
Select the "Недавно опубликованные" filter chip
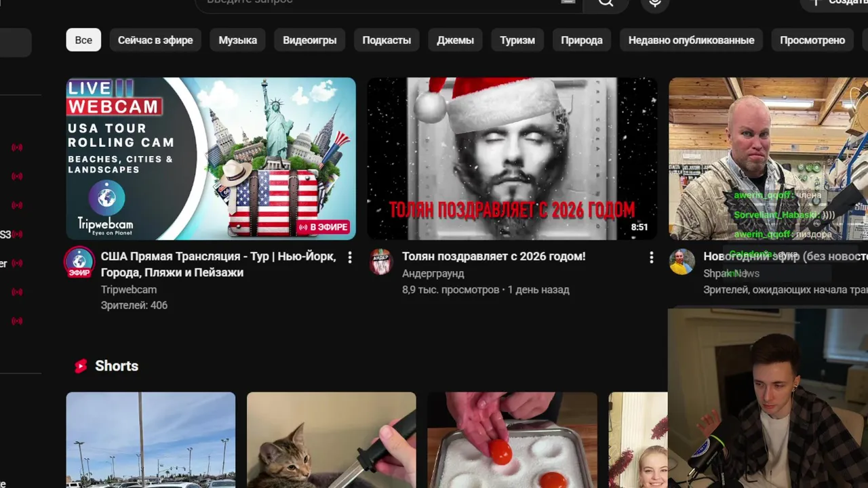pyautogui.click(x=691, y=40)
